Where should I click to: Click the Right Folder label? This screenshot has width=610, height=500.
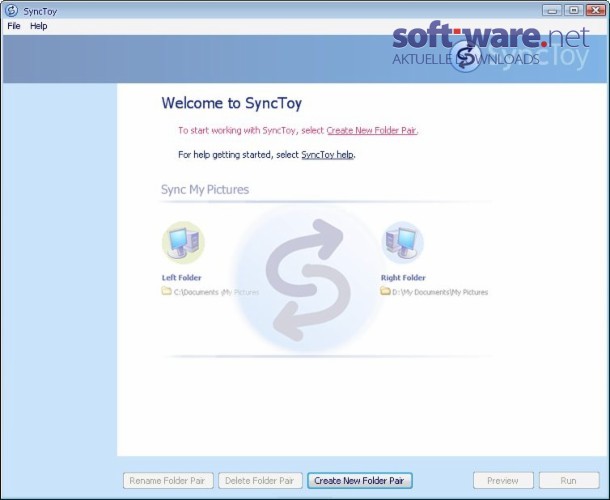(x=403, y=277)
